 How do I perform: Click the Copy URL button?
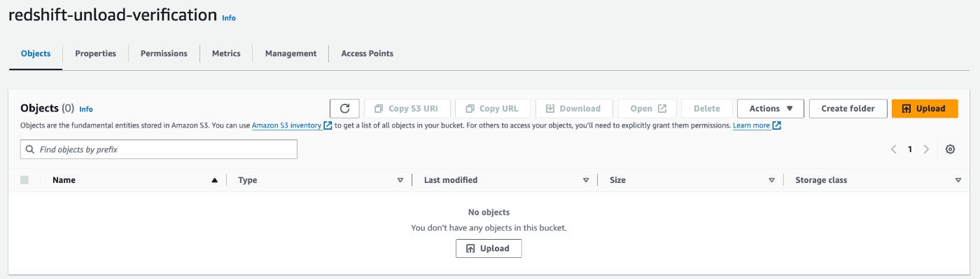pyautogui.click(x=493, y=109)
